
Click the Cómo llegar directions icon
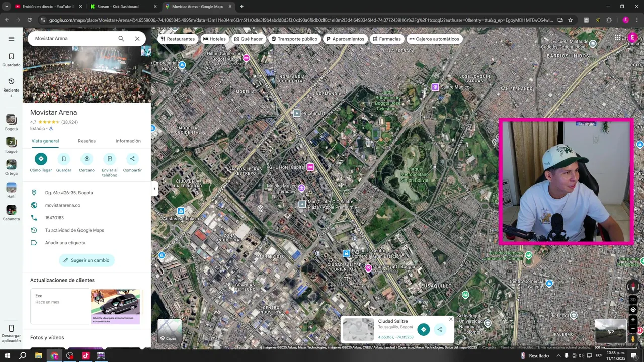41,159
